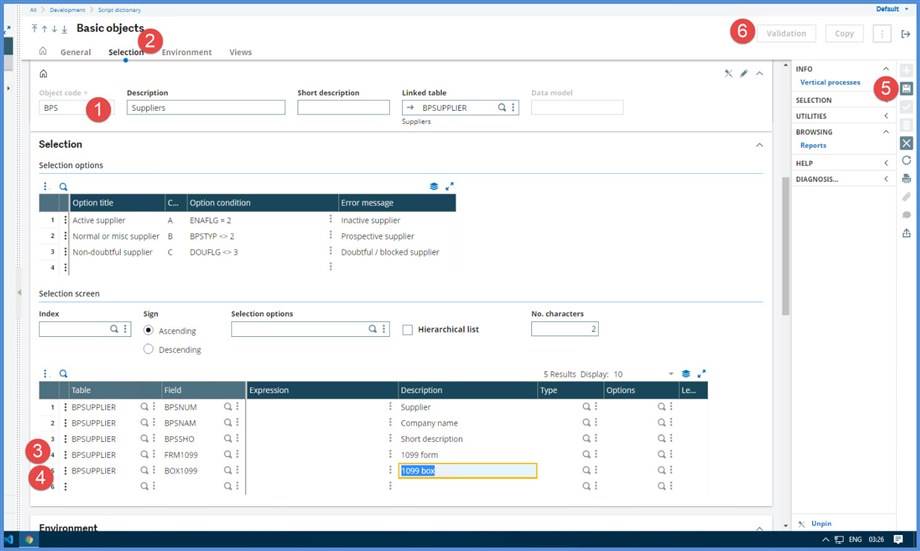Viewport: 920px width, 551px height.
Task: Maximize the Selection options grid
Action: tap(449, 187)
